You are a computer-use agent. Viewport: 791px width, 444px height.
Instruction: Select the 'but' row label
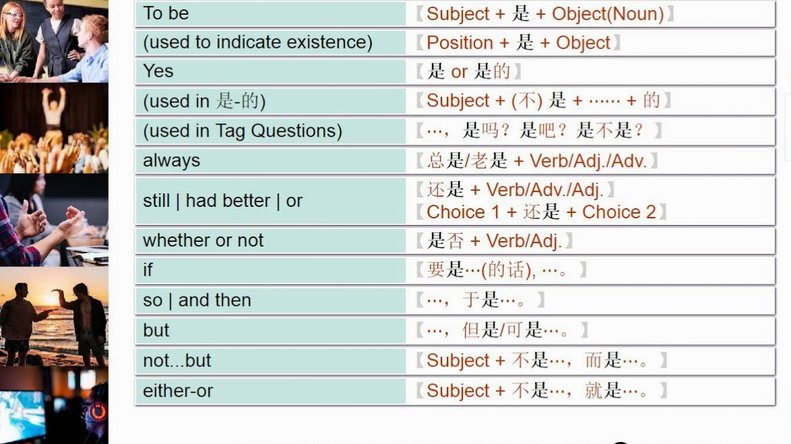[x=270, y=330]
